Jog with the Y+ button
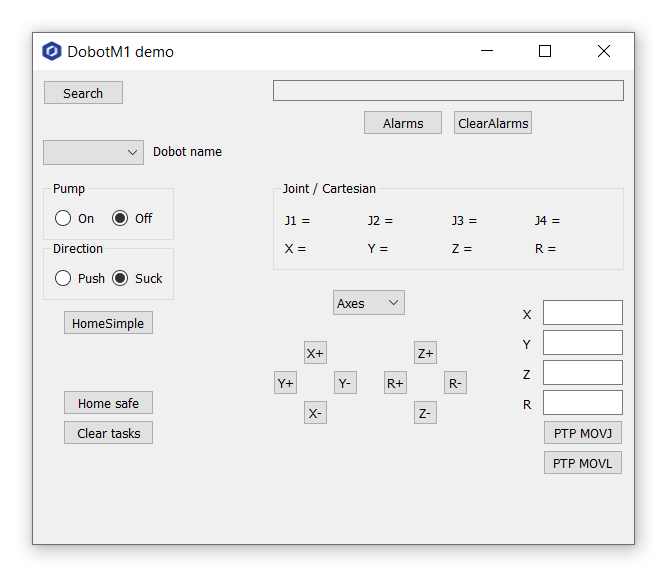The height and width of the screenshot is (577, 667). click(x=285, y=383)
